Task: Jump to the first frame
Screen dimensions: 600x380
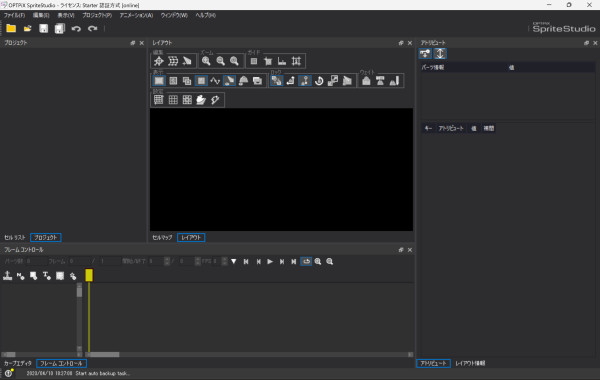Action: (246, 261)
